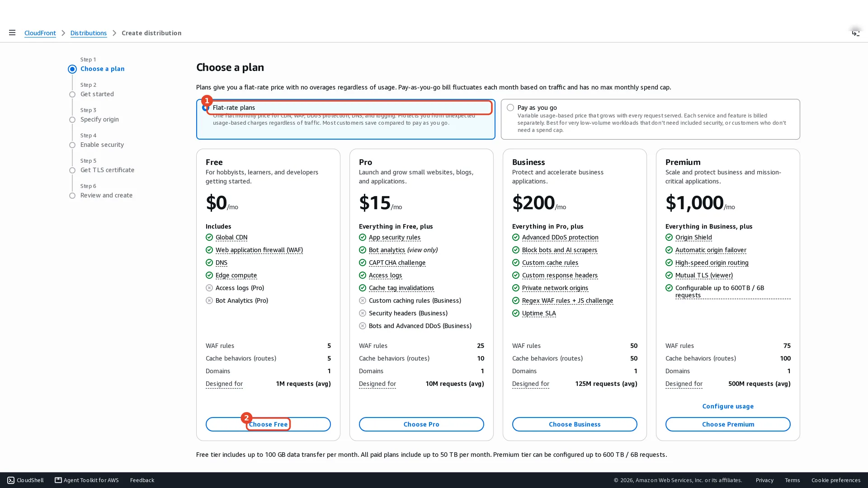Screen dimensions: 868x488
Task: Select Step 6 Review and create
Action: (x=106, y=195)
